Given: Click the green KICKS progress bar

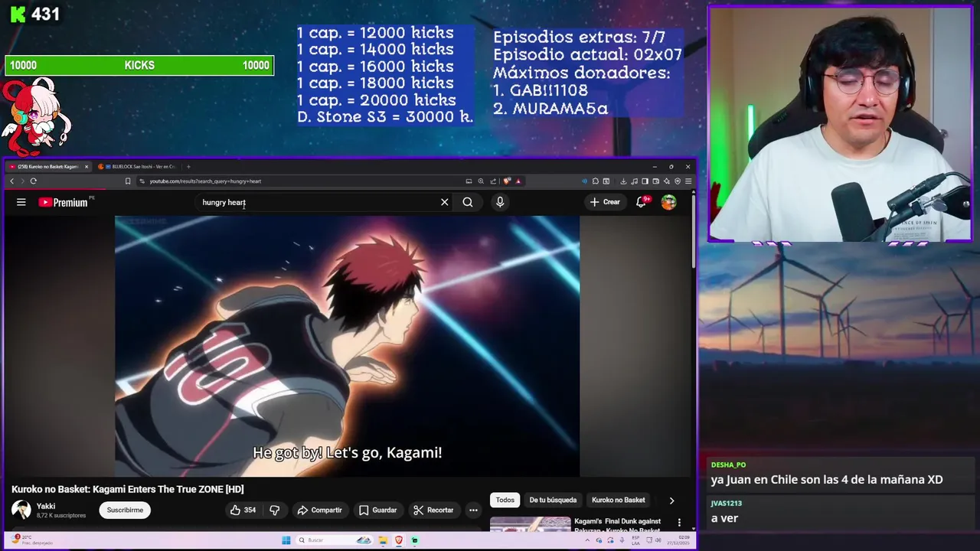Looking at the screenshot, I should [139, 66].
